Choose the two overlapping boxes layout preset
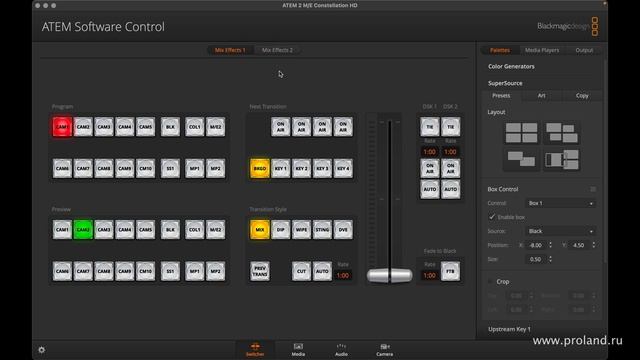 pos(521,159)
